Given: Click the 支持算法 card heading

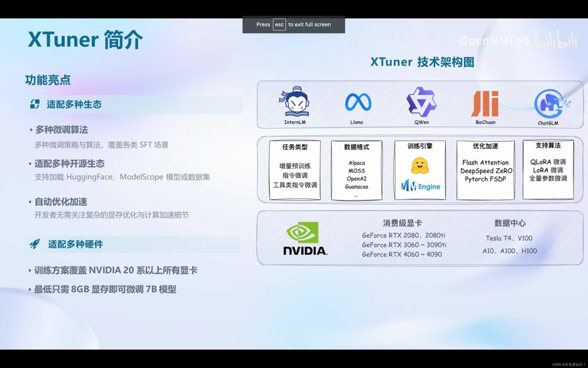Looking at the screenshot, I should (x=548, y=146).
